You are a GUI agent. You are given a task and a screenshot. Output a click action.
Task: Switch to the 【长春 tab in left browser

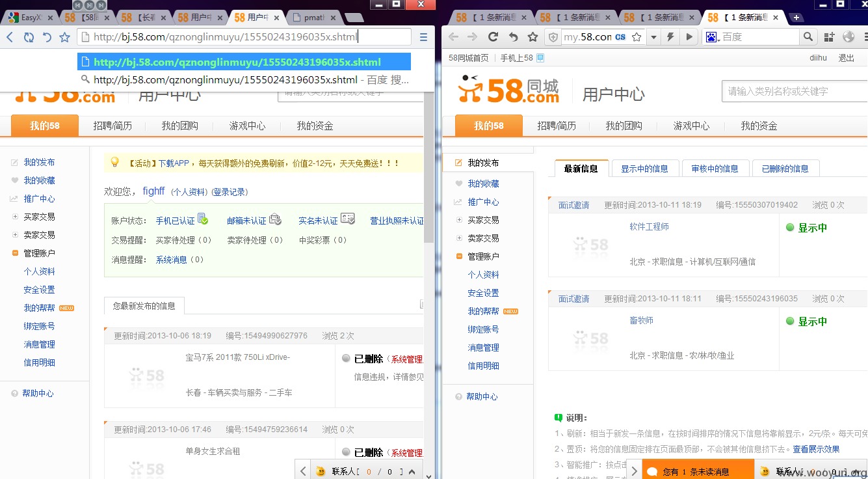(x=144, y=18)
